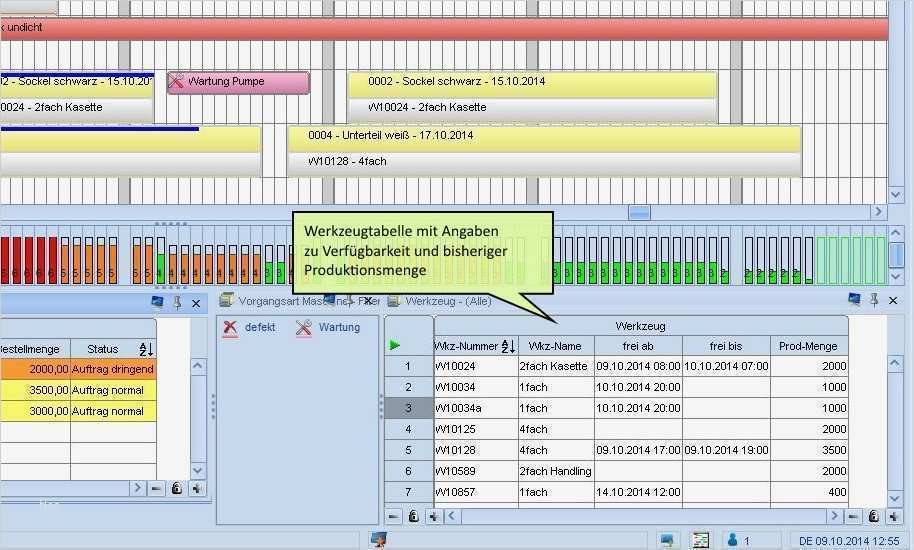Click the user icon in status bar
This screenshot has height=550, width=914.
733,540
